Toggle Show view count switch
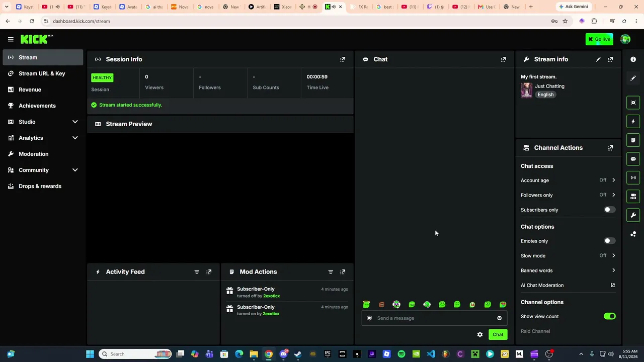Image resolution: width=644 pixels, height=362 pixels. point(609,316)
